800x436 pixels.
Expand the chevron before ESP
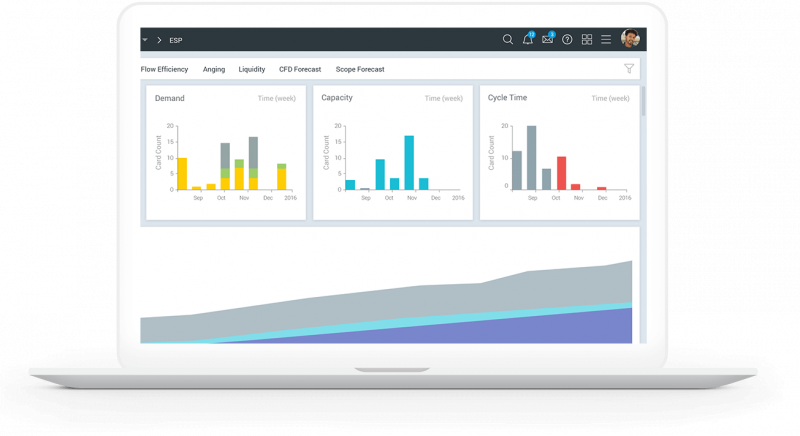[x=159, y=40]
